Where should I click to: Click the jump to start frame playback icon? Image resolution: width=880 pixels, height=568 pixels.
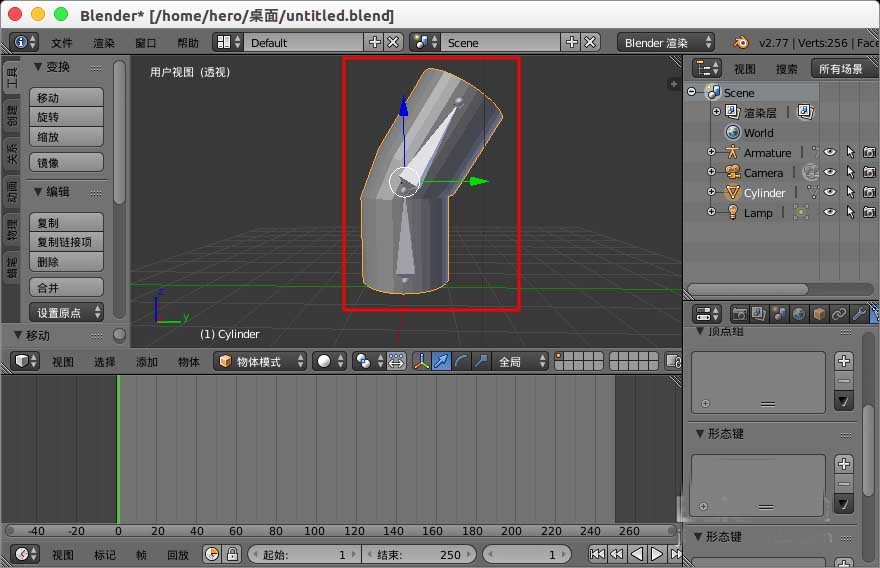pyautogui.click(x=597, y=555)
